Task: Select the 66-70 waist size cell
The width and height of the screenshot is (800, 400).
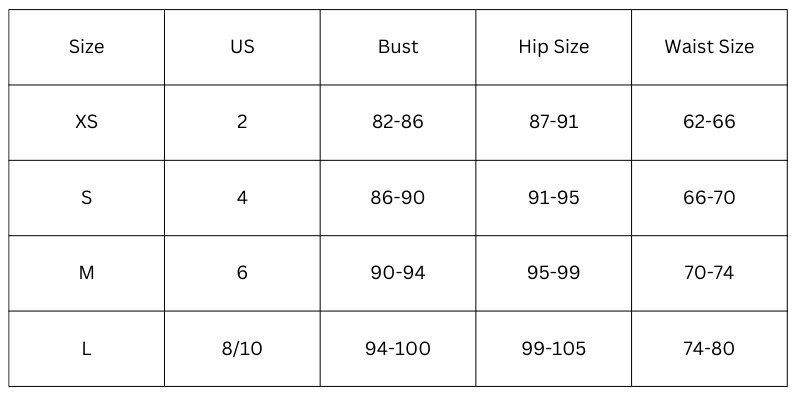Action: (709, 198)
